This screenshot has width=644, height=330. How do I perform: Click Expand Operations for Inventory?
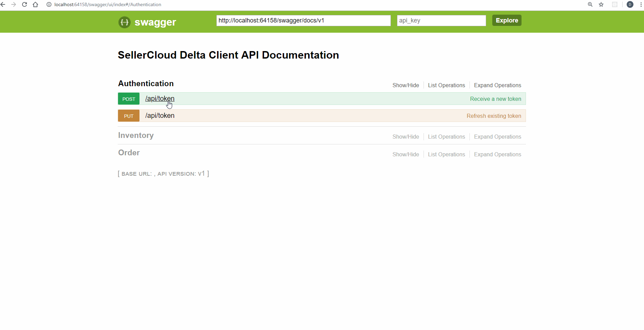497,137
